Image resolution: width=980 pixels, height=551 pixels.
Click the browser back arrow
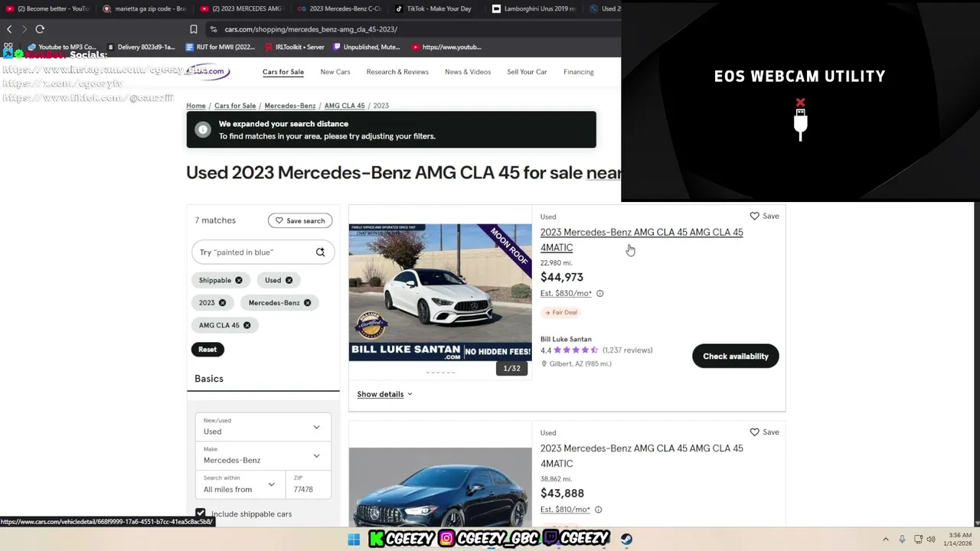[x=9, y=29]
